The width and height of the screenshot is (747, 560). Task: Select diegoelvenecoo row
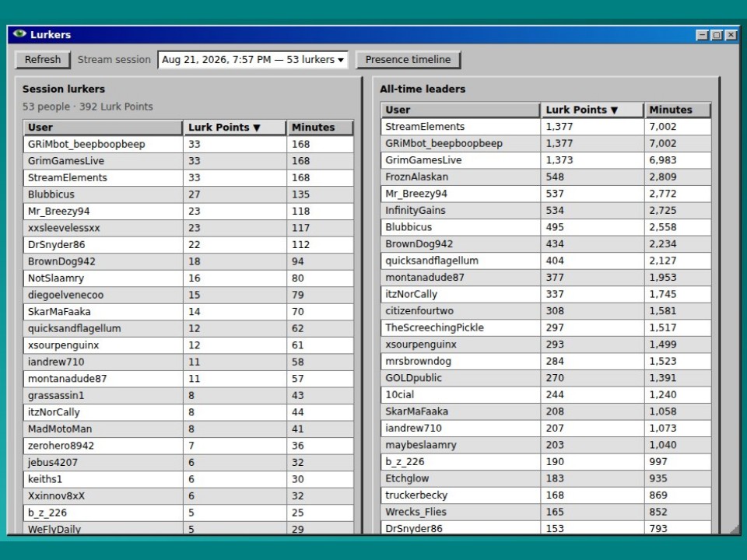point(188,295)
